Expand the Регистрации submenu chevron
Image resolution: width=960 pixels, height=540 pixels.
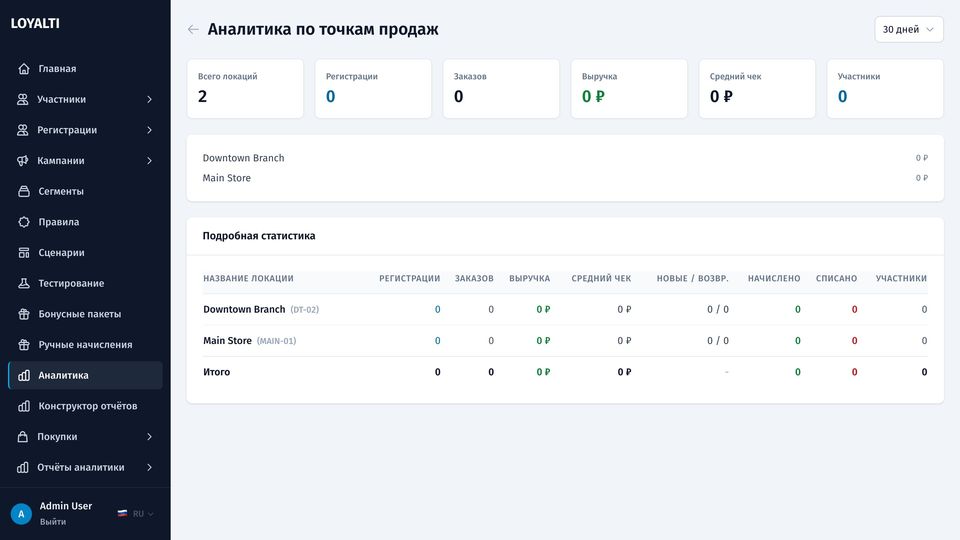click(x=149, y=130)
